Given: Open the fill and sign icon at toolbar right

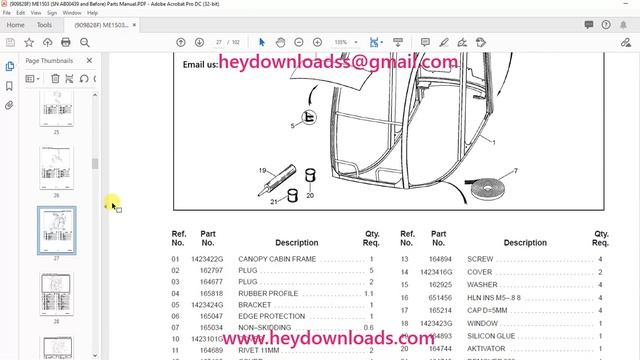Looking at the screenshot, I should (x=626, y=42).
